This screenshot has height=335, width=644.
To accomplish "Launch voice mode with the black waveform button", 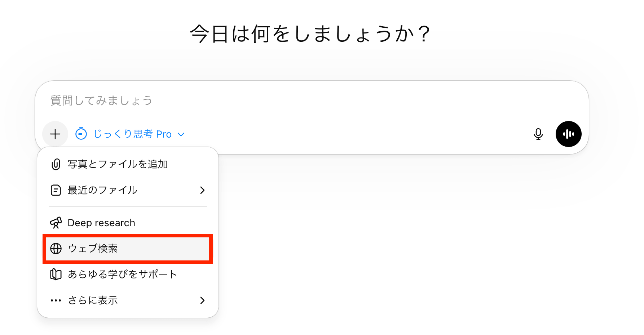I will 568,134.
